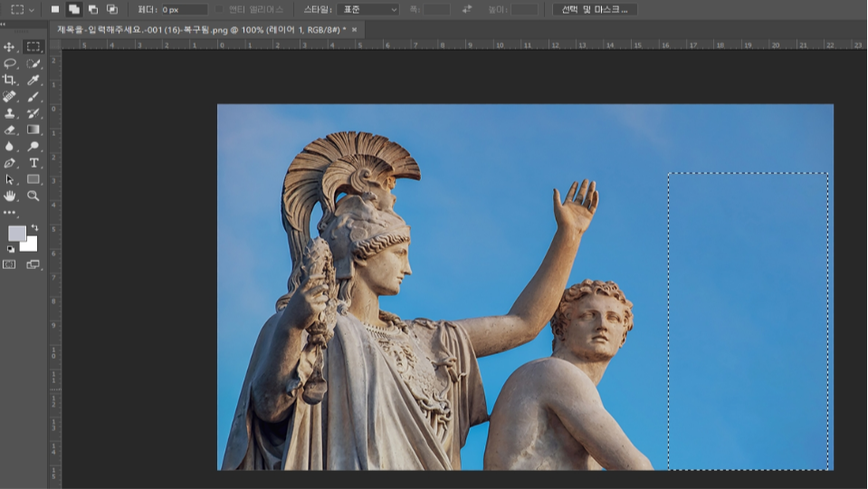Click the 페더 input field
Image resolution: width=868 pixels, height=489 pixels.
pos(184,9)
